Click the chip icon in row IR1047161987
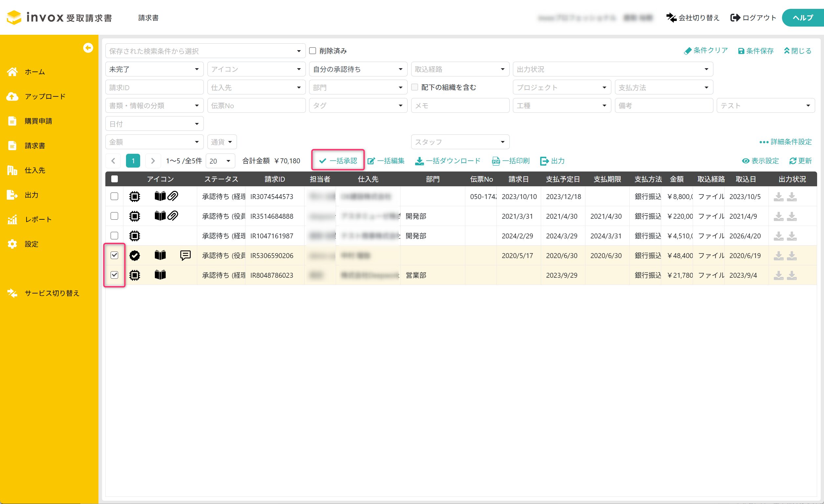Image resolution: width=824 pixels, height=504 pixels. click(x=135, y=236)
